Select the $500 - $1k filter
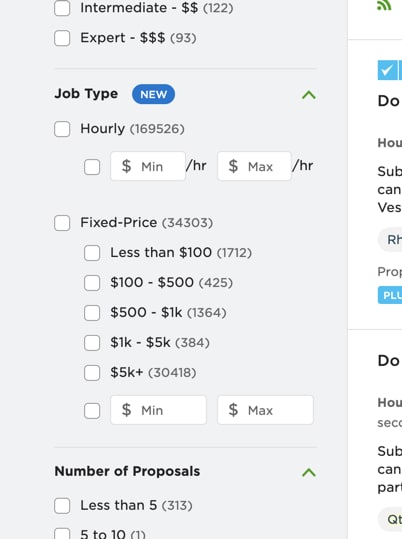 (92, 313)
